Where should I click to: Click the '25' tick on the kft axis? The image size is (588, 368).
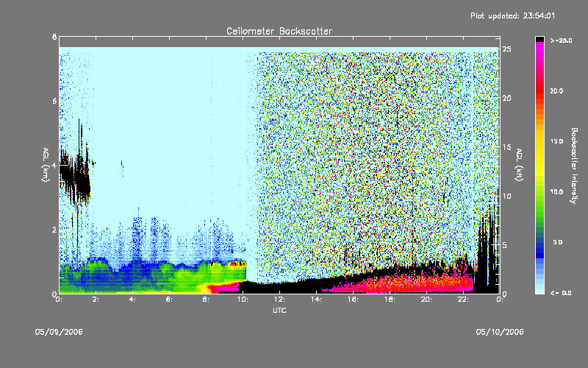pyautogui.click(x=507, y=49)
